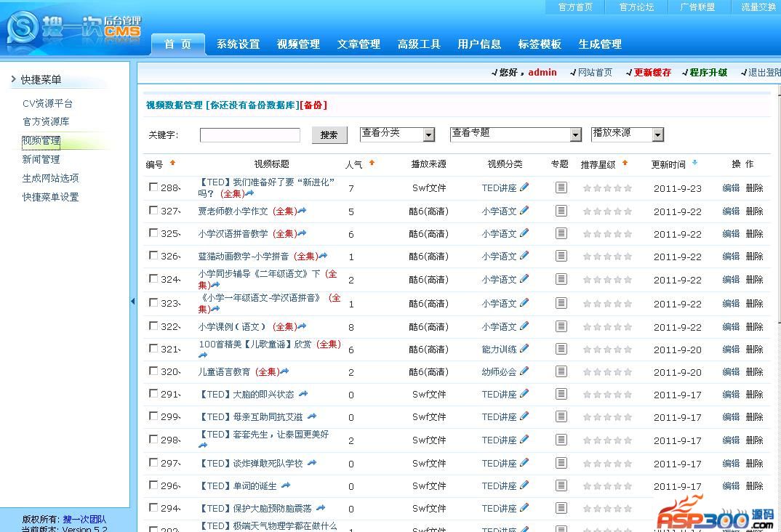Image resolution: width=781 pixels, height=532 pixels.
Task: Tick the checkbox for row 324
Action: (x=153, y=278)
